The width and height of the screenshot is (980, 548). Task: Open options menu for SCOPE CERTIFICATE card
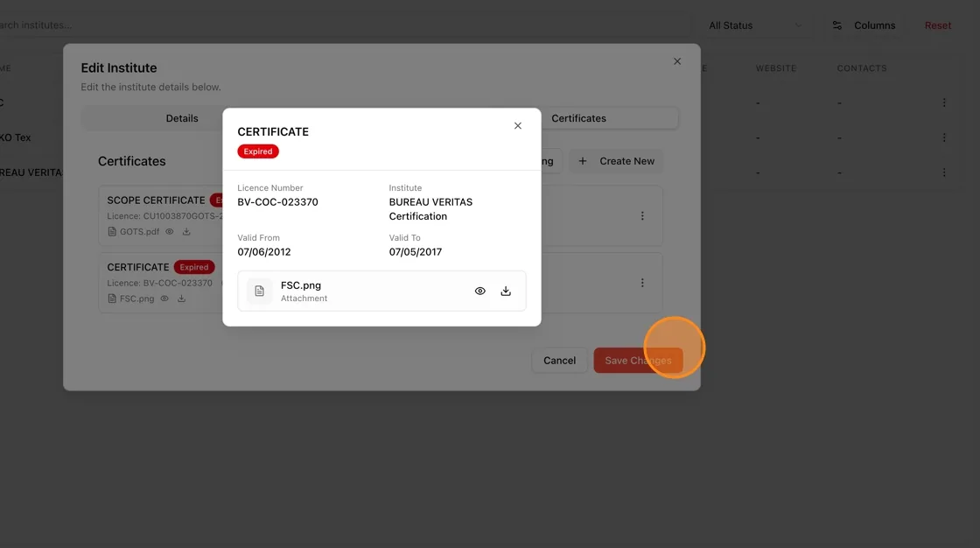pyautogui.click(x=642, y=216)
